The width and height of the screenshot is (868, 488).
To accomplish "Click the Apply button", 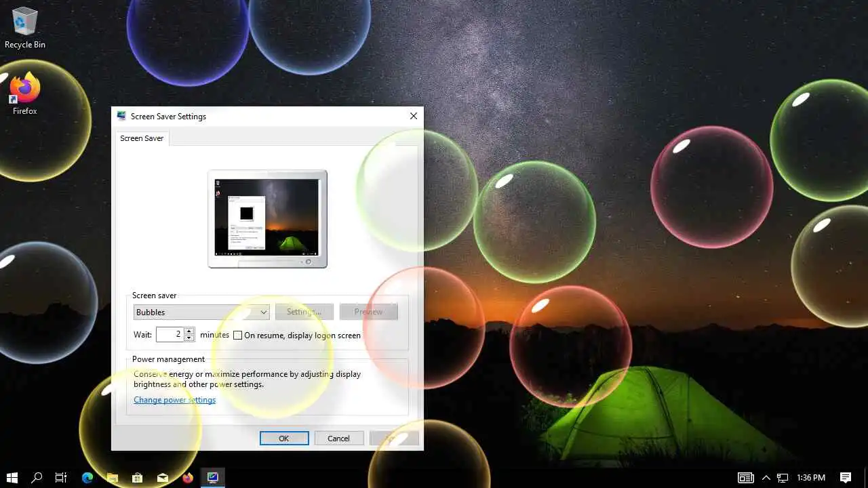I will pyautogui.click(x=394, y=439).
